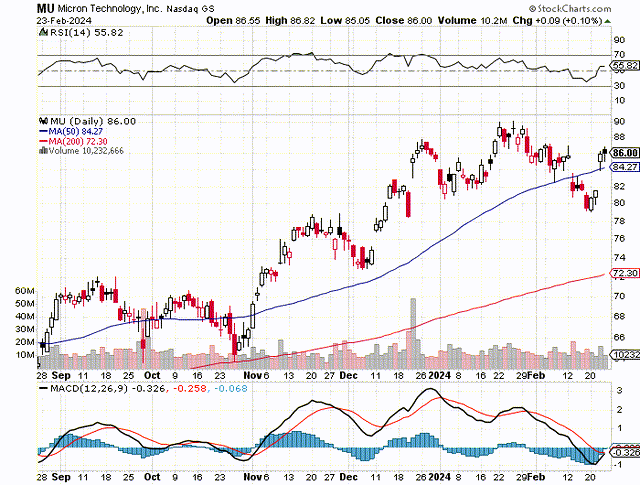
Task: Click the blue MA(50) legend line
Action: 43,131
